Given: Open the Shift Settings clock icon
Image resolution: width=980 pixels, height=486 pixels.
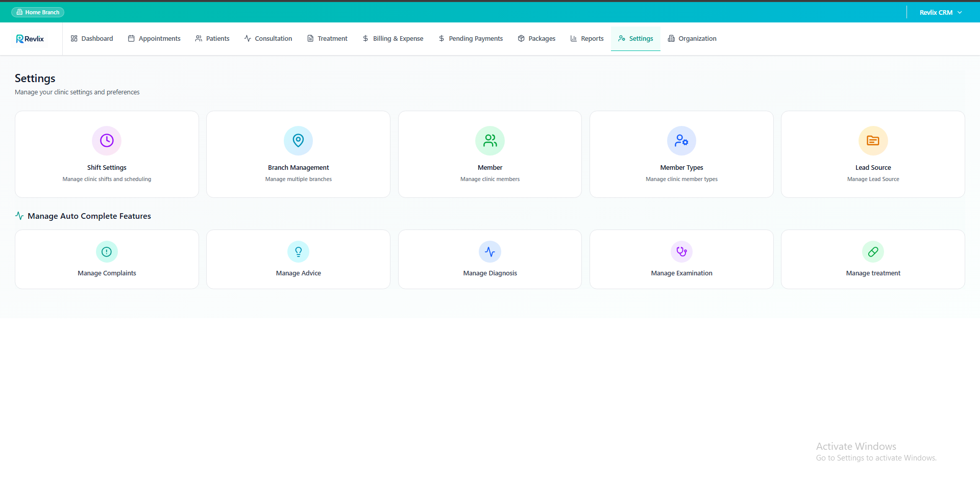Looking at the screenshot, I should click(x=107, y=140).
